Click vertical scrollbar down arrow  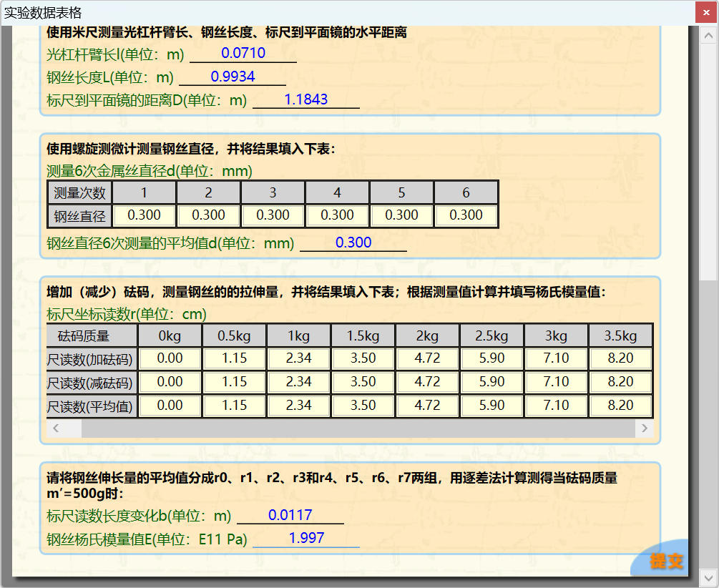pyautogui.click(x=708, y=577)
